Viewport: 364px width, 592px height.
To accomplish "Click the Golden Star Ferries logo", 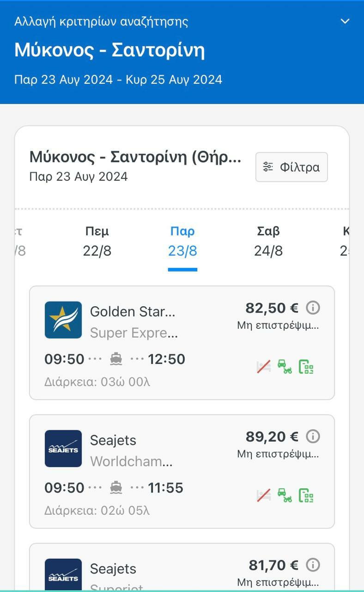I will pyautogui.click(x=63, y=320).
